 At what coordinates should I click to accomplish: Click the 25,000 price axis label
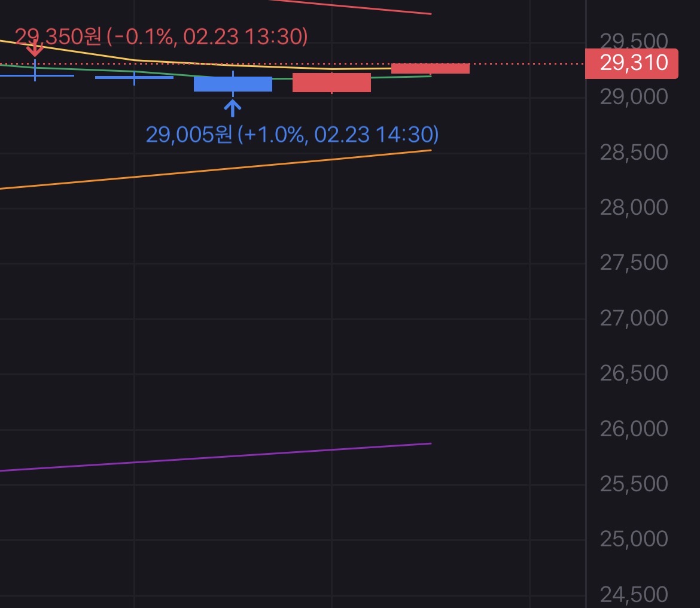(x=634, y=539)
